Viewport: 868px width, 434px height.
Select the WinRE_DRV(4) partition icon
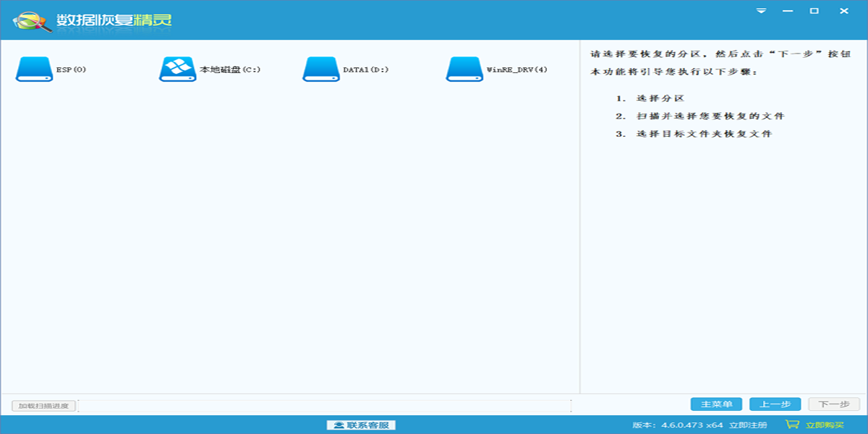[464, 69]
